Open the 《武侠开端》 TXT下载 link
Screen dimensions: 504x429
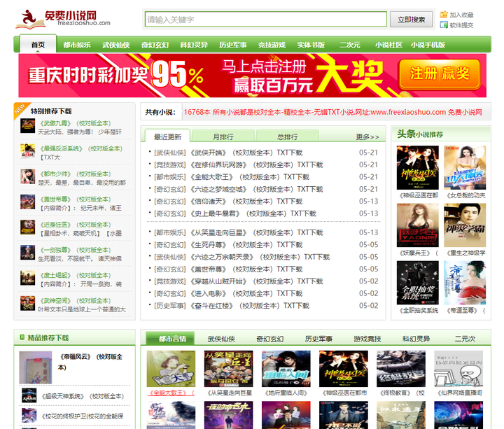coord(246,153)
